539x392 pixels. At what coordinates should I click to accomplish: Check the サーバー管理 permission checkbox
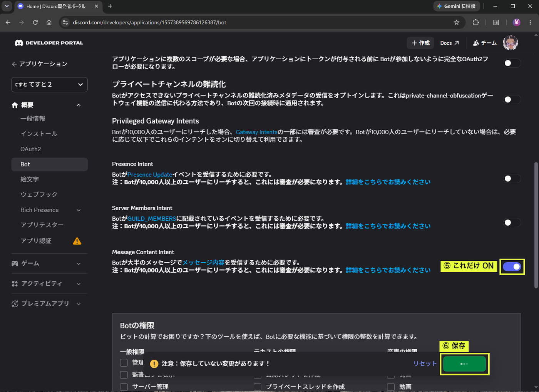pos(124,387)
